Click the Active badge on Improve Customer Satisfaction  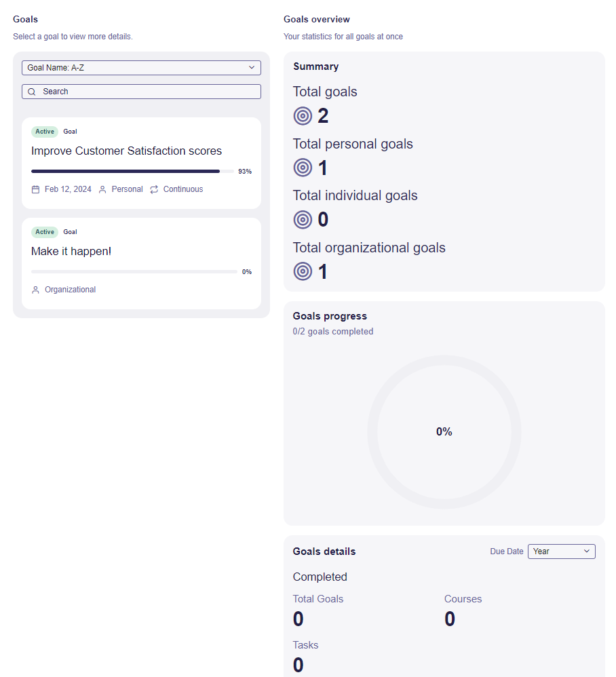coord(45,132)
